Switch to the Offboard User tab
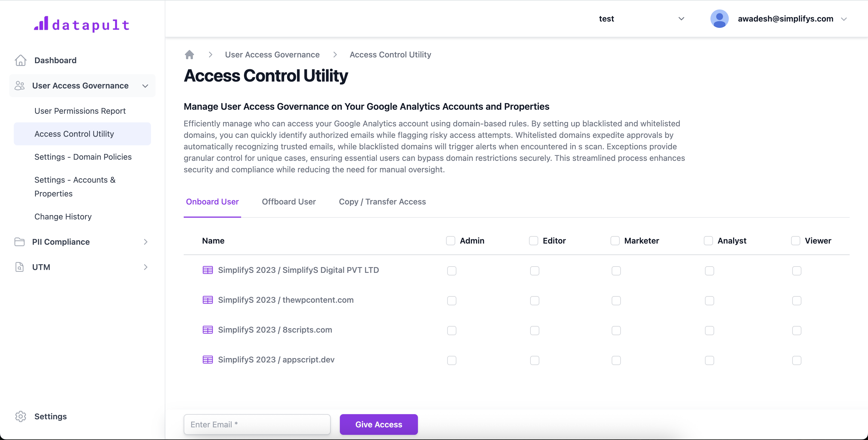 click(288, 202)
